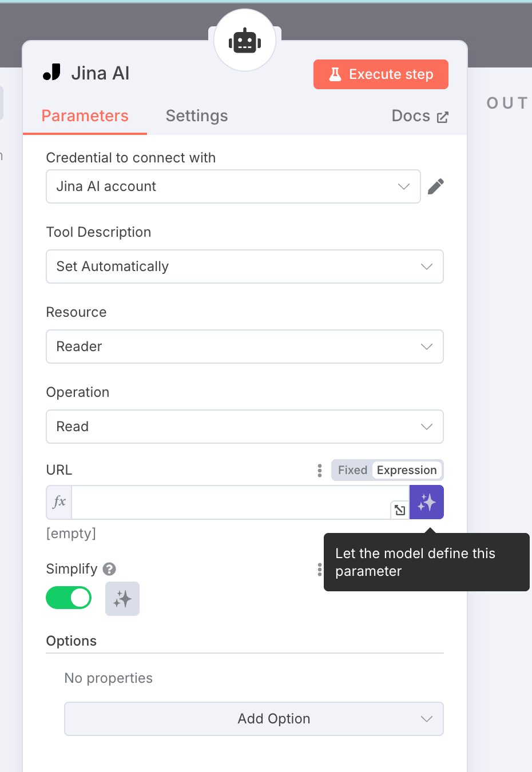Screen dimensions: 532x772
Task: Click the Jina AI logo icon
Action: 52,73
